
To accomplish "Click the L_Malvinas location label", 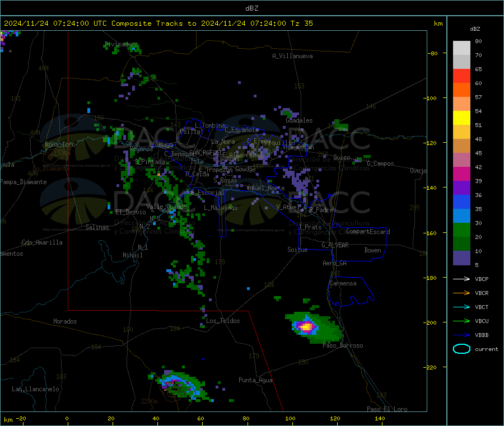I will [221, 208].
